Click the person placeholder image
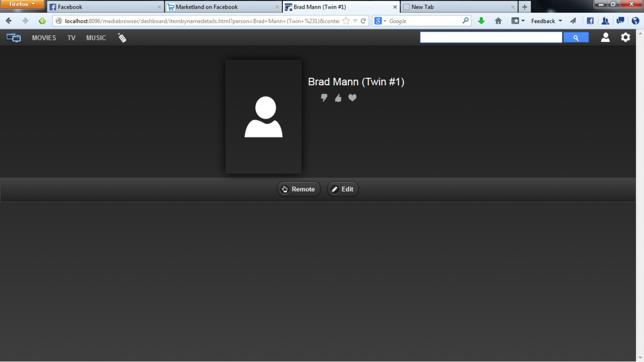The image size is (644, 362). click(264, 117)
